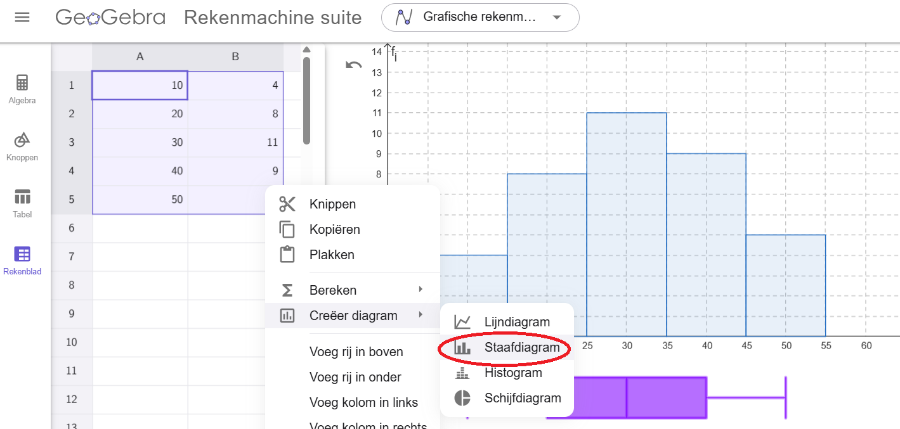Choose Kopiëren in the context menu
Screen dimensions: 900x429
(x=352, y=229)
